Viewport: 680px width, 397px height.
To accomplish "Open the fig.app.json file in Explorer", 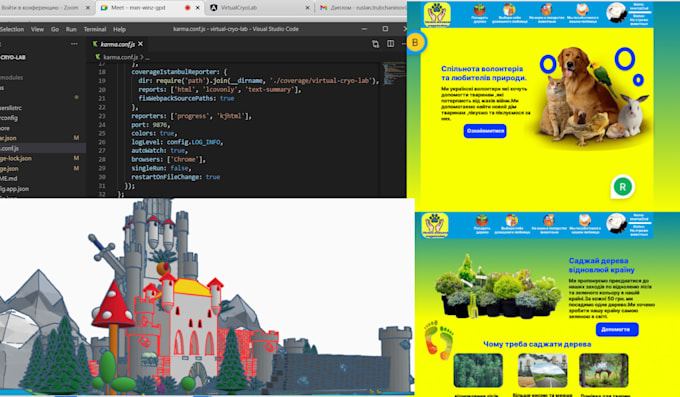I will point(43,189).
